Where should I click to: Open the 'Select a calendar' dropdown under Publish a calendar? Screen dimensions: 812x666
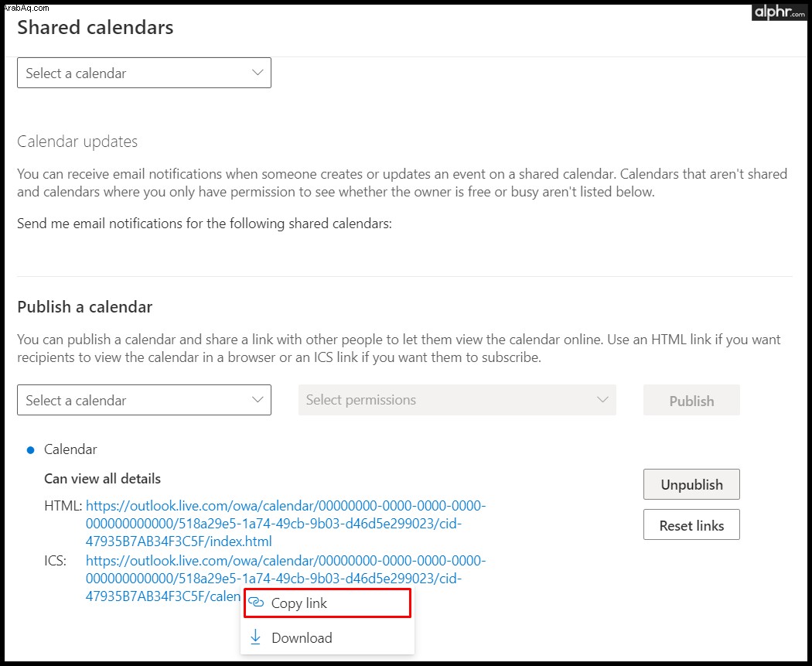coord(144,400)
